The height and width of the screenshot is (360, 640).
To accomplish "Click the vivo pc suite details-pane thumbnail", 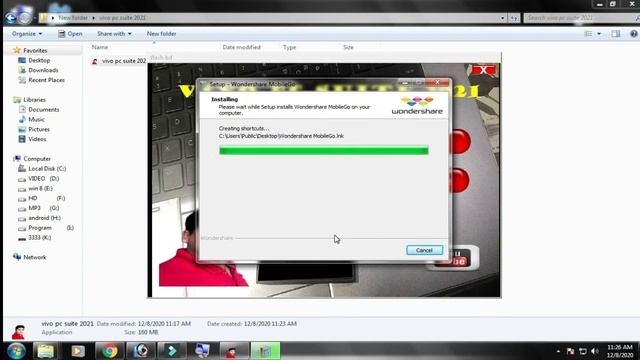I will point(18,332).
